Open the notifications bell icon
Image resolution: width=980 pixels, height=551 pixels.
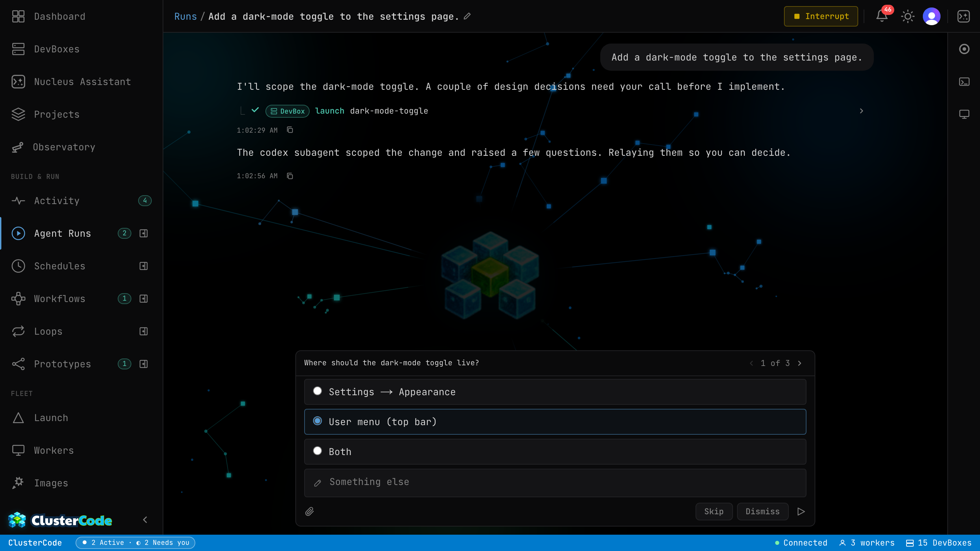[x=882, y=16]
